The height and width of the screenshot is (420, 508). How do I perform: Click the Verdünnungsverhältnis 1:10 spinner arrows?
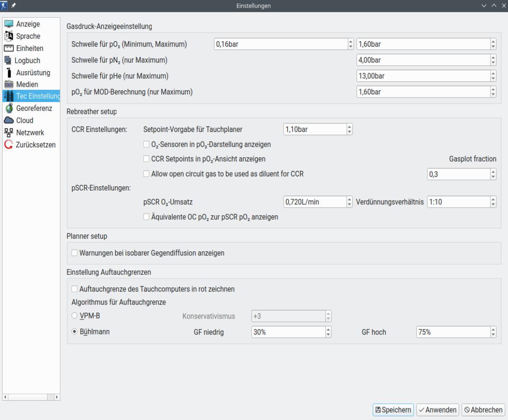click(x=493, y=201)
